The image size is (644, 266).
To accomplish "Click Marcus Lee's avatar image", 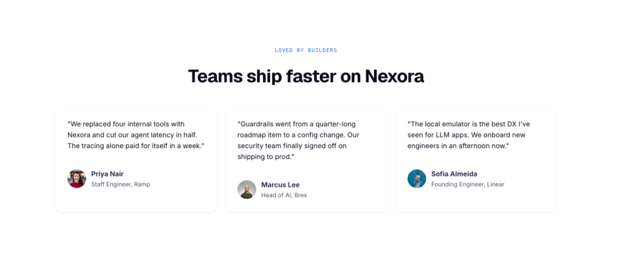I will 247,189.
